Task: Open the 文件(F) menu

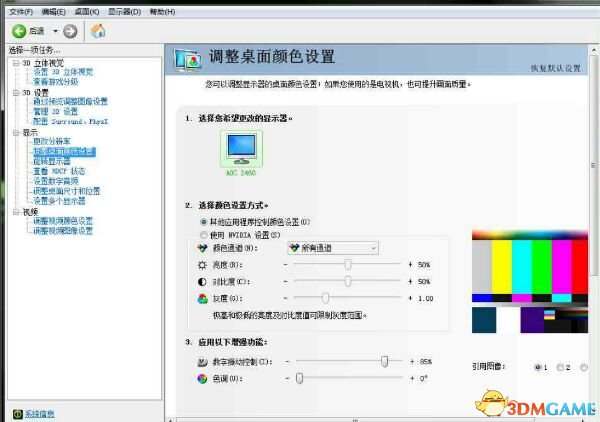Action: 21,12
